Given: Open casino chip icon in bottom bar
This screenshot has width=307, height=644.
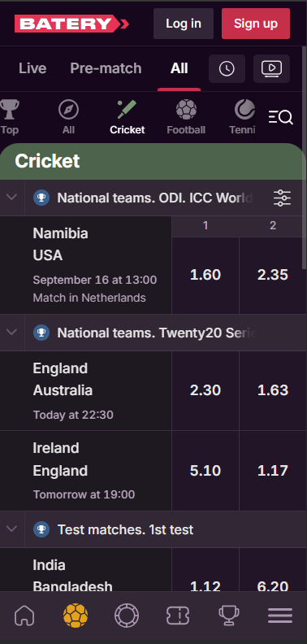Looking at the screenshot, I should point(127,616).
